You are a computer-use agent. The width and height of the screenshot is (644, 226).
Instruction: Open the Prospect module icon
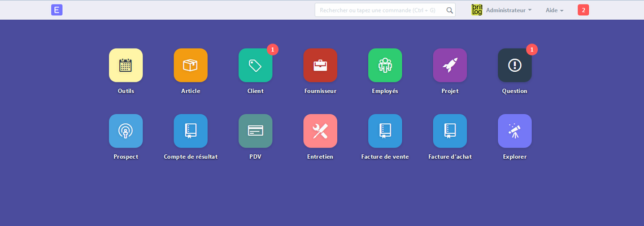tap(125, 131)
